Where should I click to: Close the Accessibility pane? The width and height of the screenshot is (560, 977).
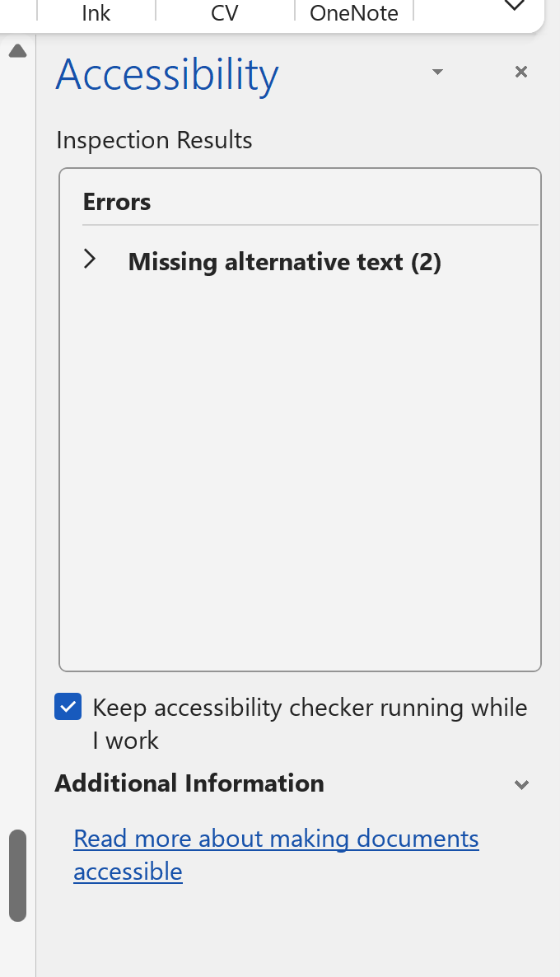pos(520,72)
